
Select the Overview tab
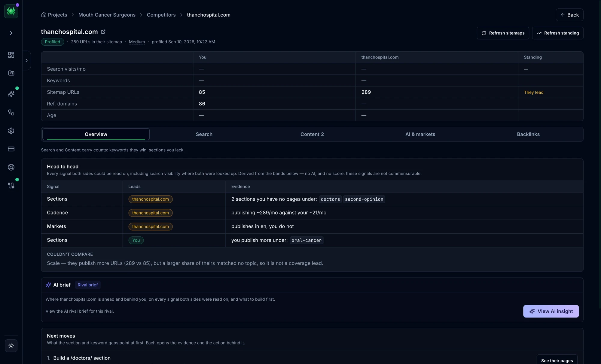(96, 134)
